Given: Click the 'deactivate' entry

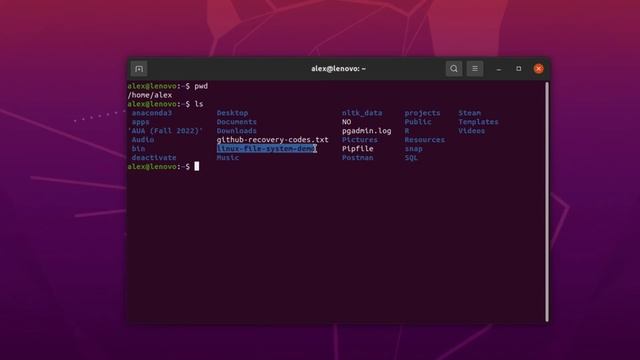Looking at the screenshot, I should [154, 158].
